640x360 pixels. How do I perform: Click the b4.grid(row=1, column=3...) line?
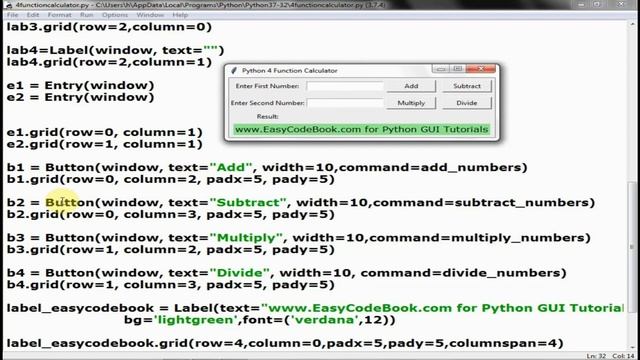(x=171, y=284)
